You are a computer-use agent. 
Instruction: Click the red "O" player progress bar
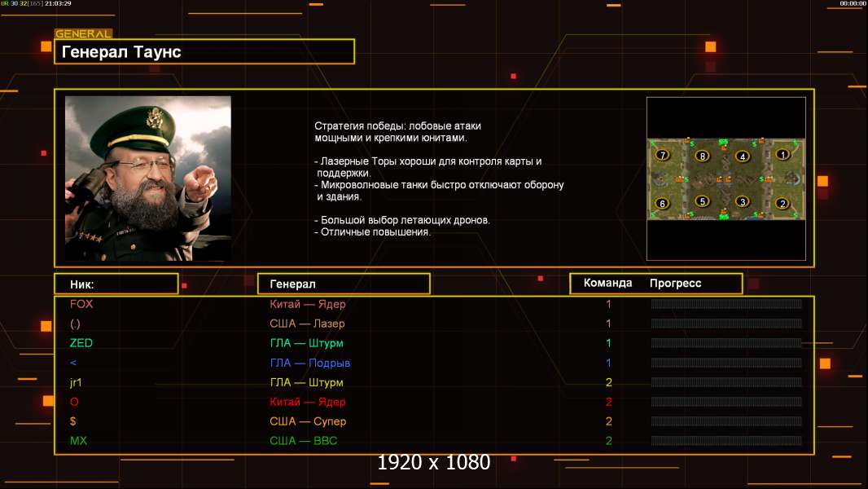pyautogui.click(x=726, y=402)
